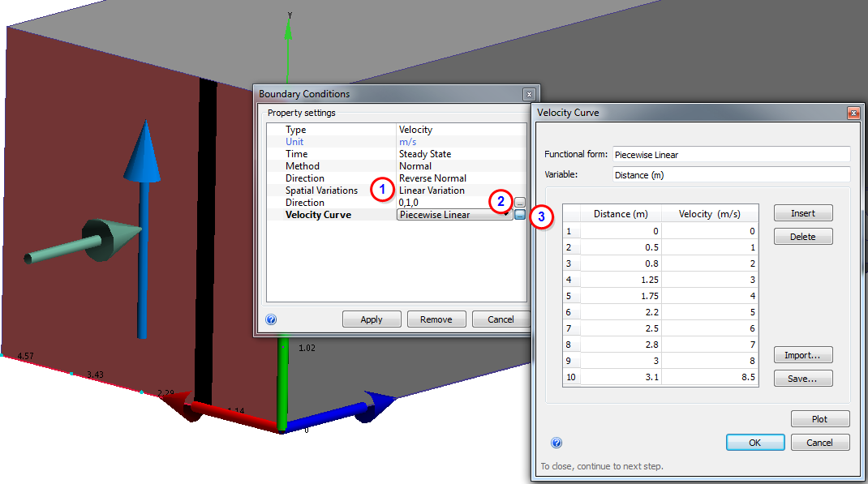The height and width of the screenshot is (484, 868).
Task: Open help in the Boundary Conditions dialog
Action: tap(270, 319)
